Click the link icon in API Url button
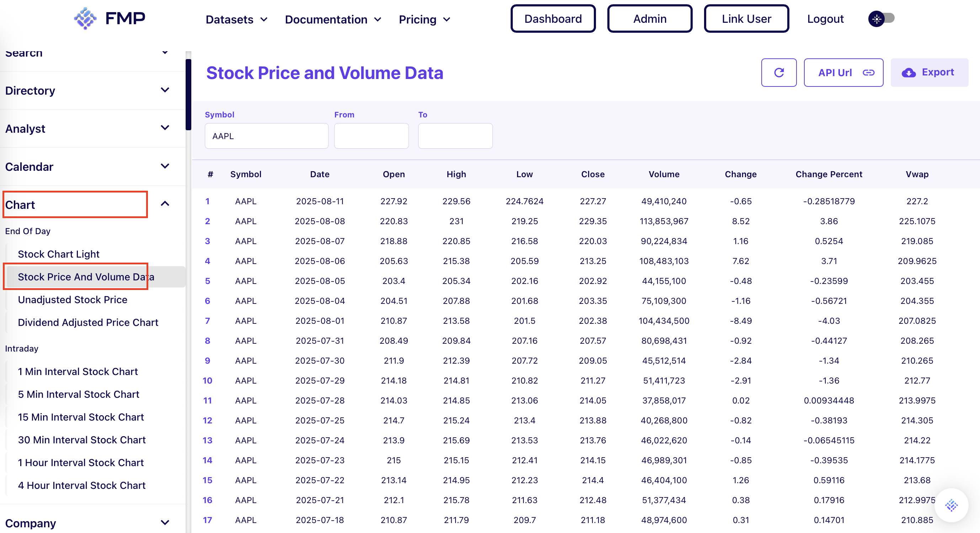 [869, 72]
